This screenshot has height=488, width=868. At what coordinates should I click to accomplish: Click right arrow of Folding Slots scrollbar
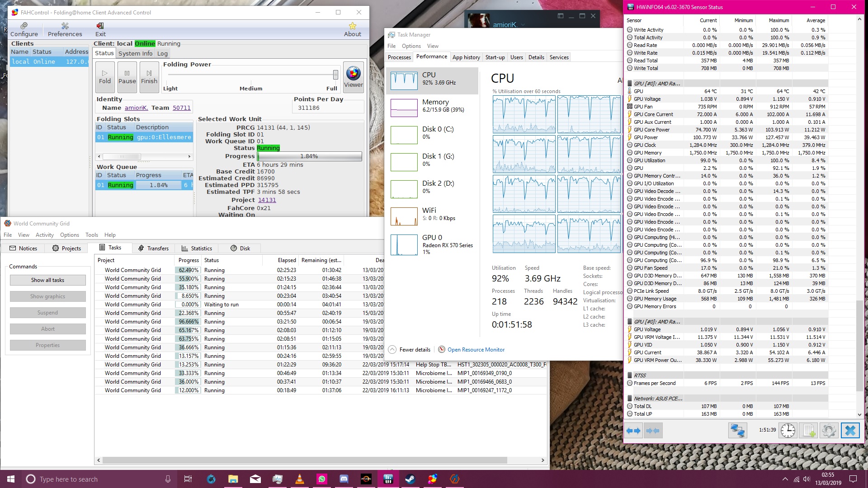click(189, 156)
